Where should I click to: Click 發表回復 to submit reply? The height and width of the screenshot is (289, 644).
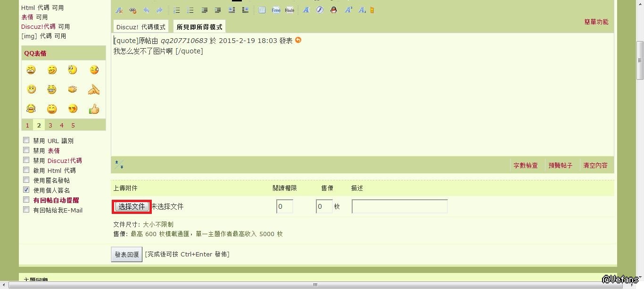coord(126,254)
